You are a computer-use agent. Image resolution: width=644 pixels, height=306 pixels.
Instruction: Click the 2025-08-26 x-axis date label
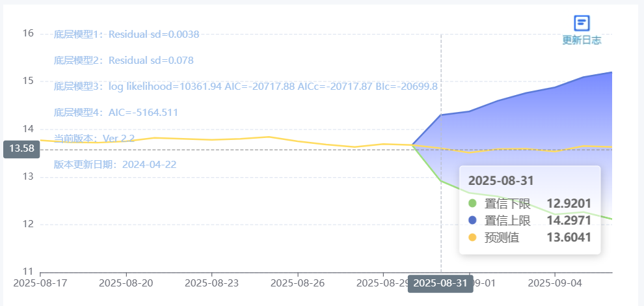(x=298, y=283)
